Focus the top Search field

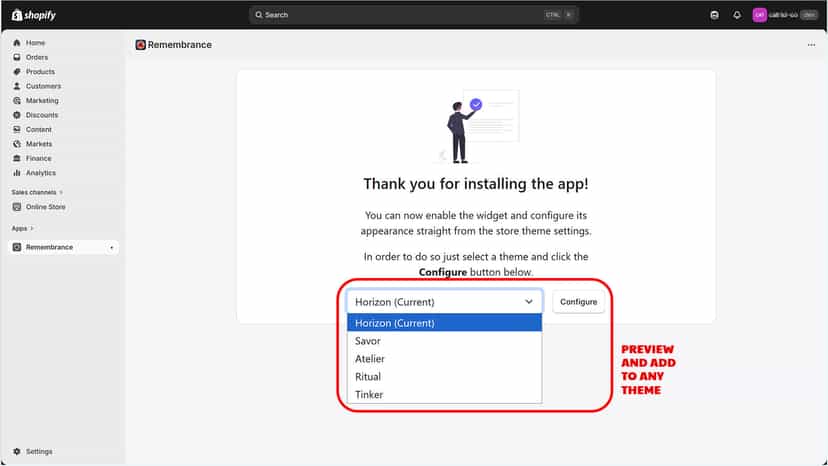click(413, 15)
